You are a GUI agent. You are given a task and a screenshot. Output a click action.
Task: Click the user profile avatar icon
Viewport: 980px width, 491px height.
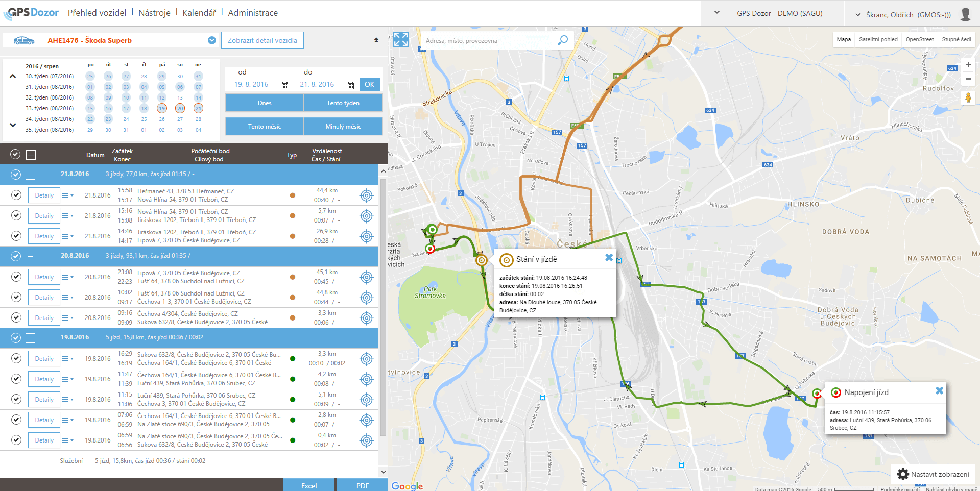pos(965,14)
